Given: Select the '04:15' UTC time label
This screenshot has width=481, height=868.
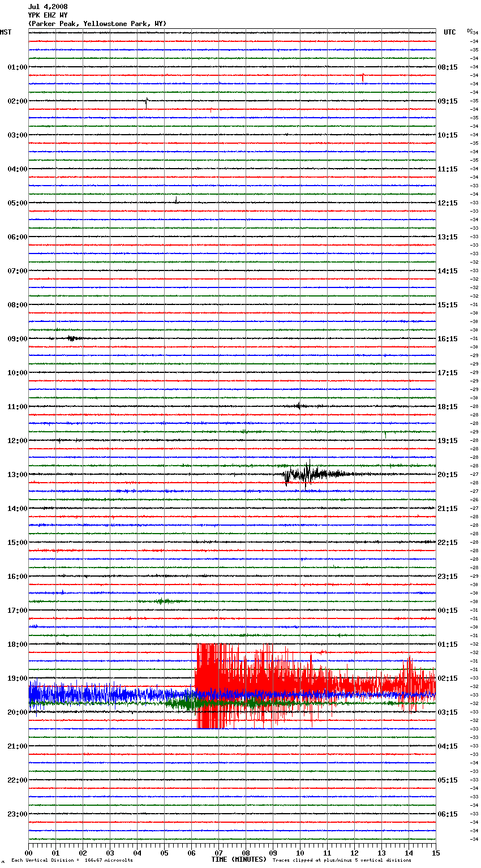Looking at the screenshot, I should (x=448, y=746).
